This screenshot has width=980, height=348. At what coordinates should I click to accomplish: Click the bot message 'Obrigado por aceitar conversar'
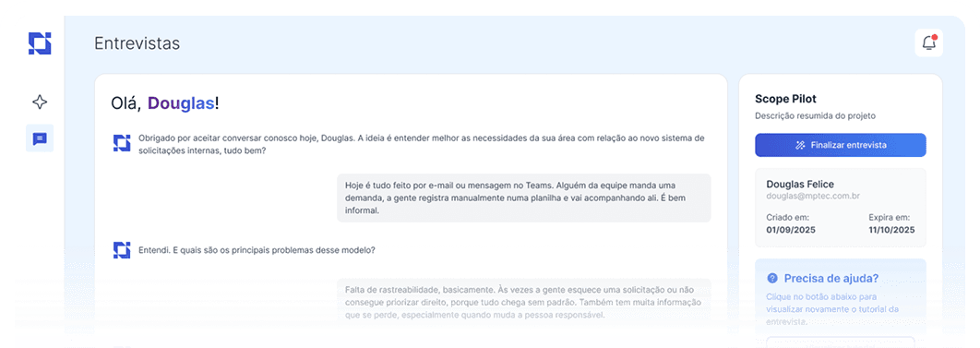point(422,144)
